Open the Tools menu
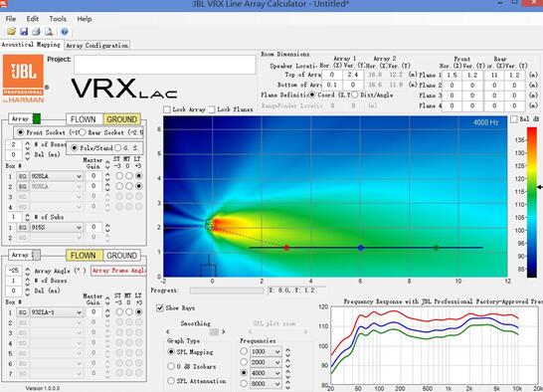Viewport: 543px width, 392px height. [58, 19]
